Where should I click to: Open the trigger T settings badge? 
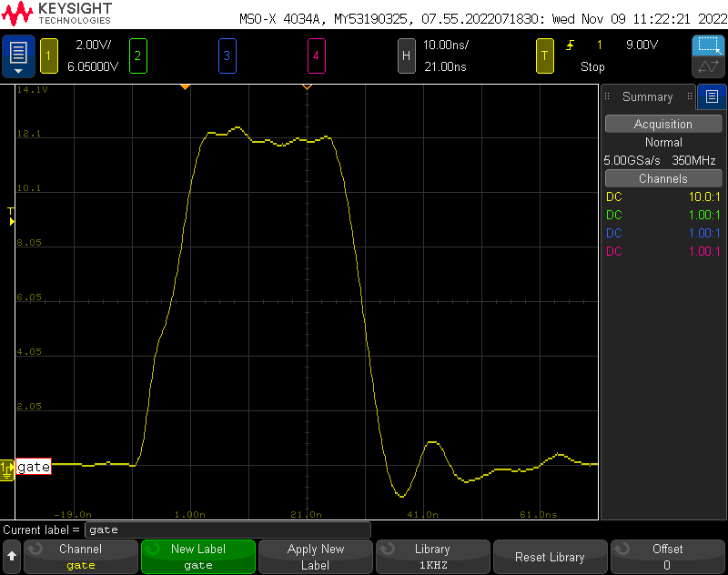click(545, 55)
